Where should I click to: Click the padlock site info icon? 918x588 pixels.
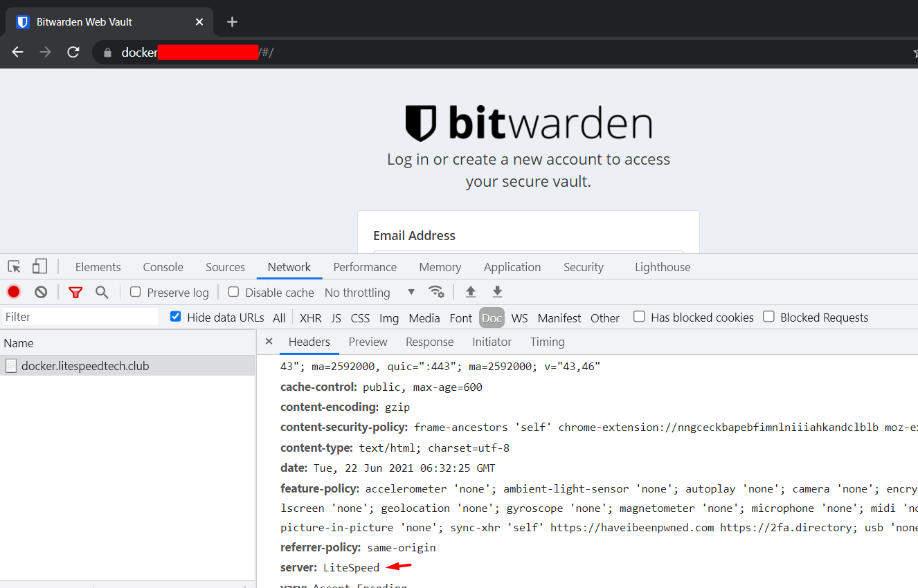[107, 53]
